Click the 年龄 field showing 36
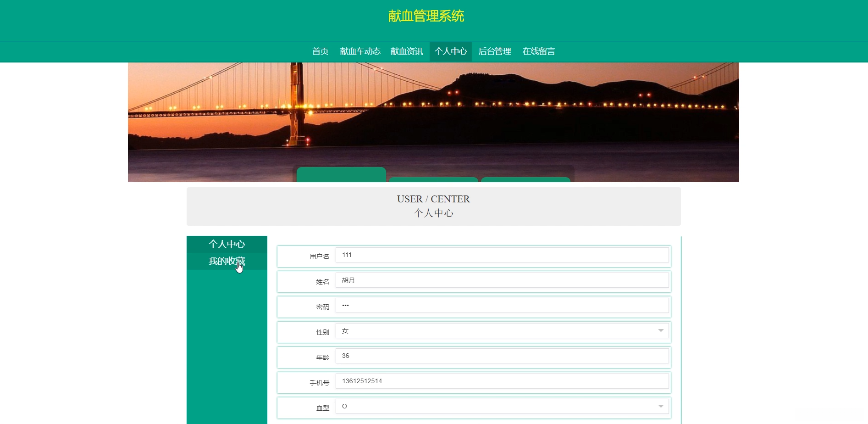This screenshot has width=868, height=424. [x=502, y=356]
